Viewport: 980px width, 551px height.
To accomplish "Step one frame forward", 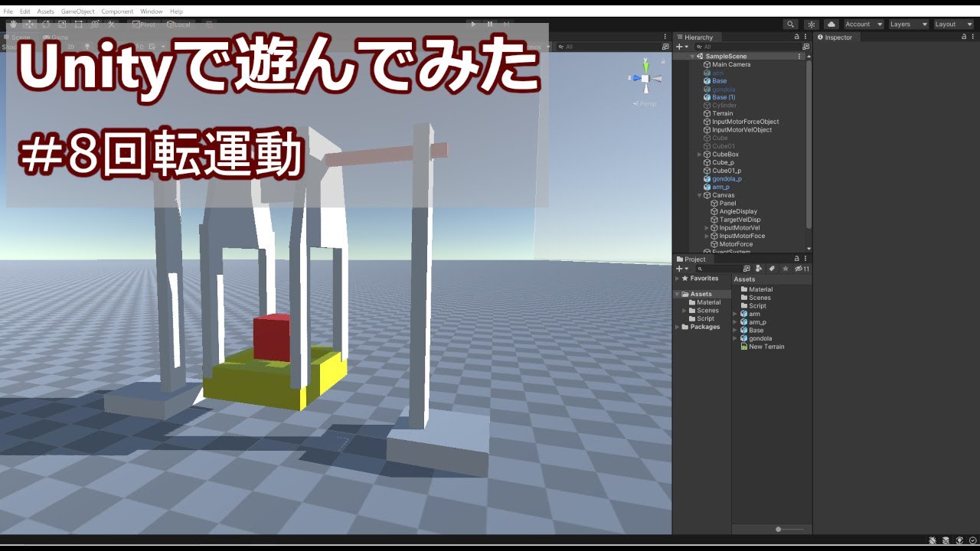I will click(x=507, y=24).
